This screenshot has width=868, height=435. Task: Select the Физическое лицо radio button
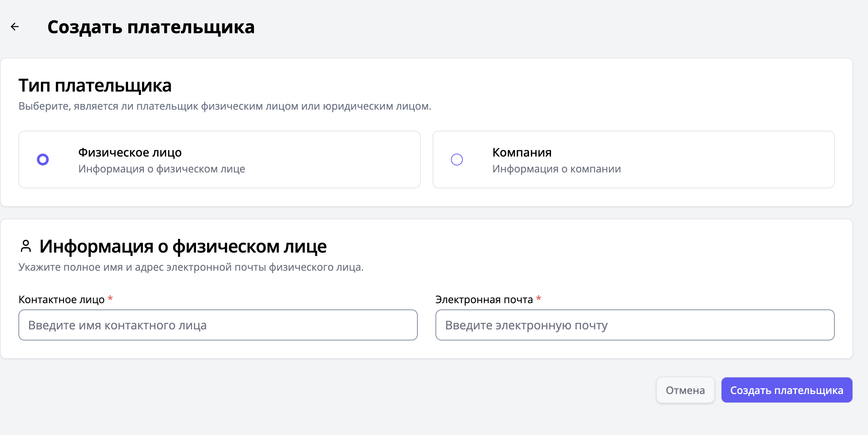coord(43,160)
